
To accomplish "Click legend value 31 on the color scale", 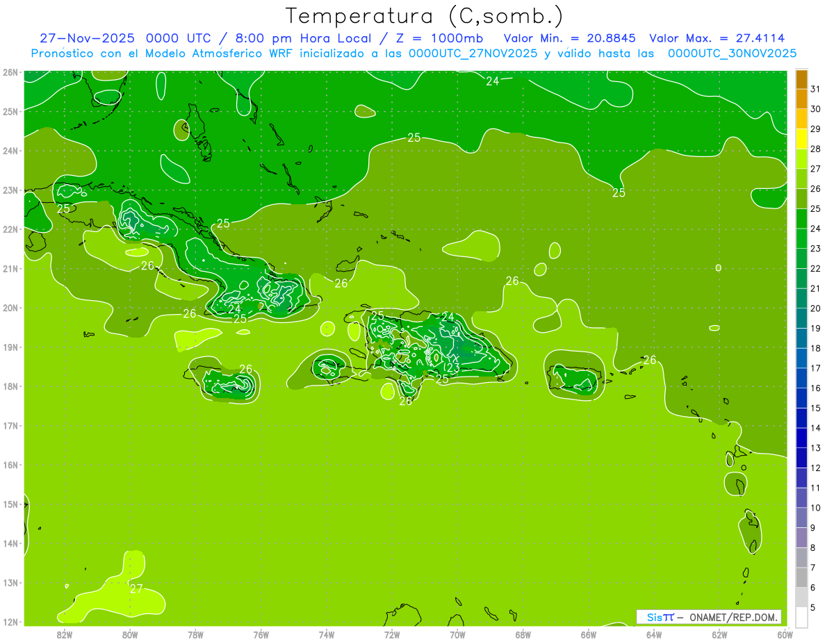I will 815,88.
